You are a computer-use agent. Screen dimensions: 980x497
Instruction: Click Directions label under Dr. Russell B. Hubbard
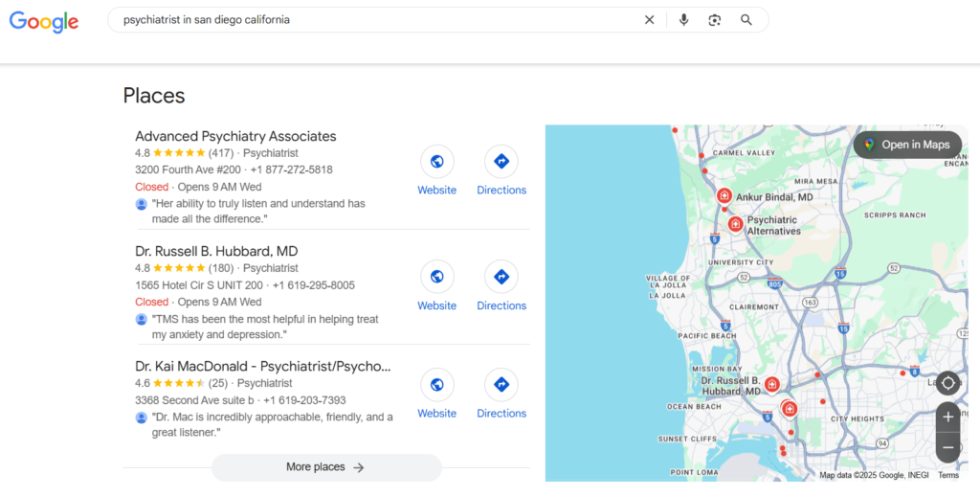coord(501,305)
